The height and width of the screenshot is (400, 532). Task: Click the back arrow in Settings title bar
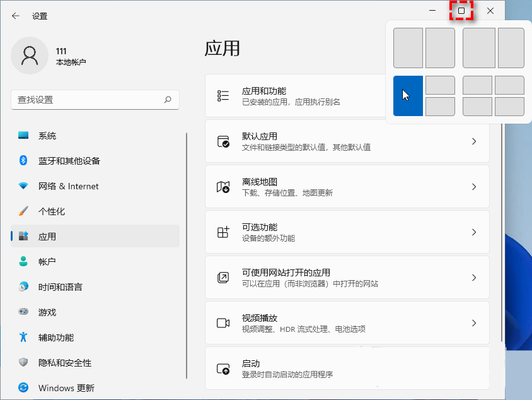click(16, 16)
